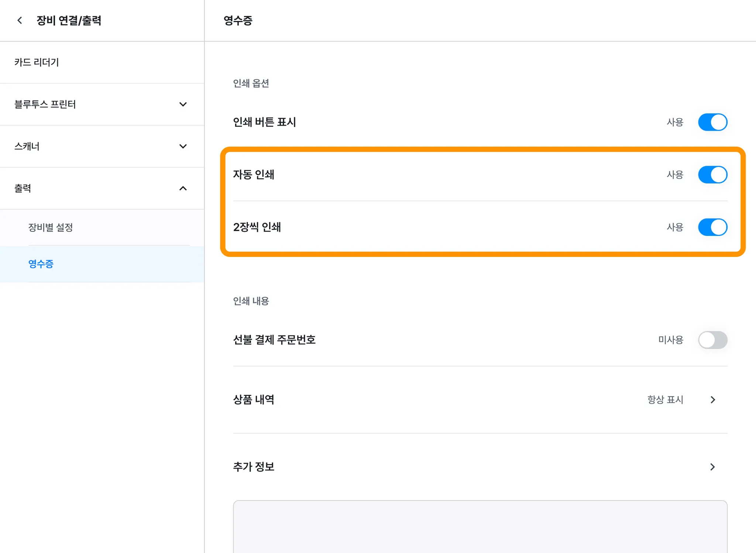Viewport: 756px width, 553px height.
Task: Toggle off 인쇄 버튼 표시 switch
Action: [712, 122]
